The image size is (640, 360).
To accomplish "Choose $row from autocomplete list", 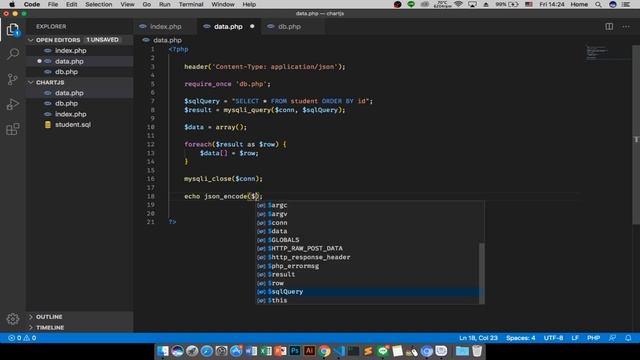I will [x=367, y=283].
